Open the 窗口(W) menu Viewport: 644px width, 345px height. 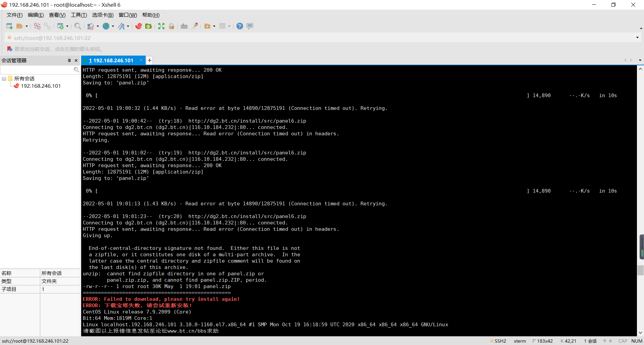128,15
